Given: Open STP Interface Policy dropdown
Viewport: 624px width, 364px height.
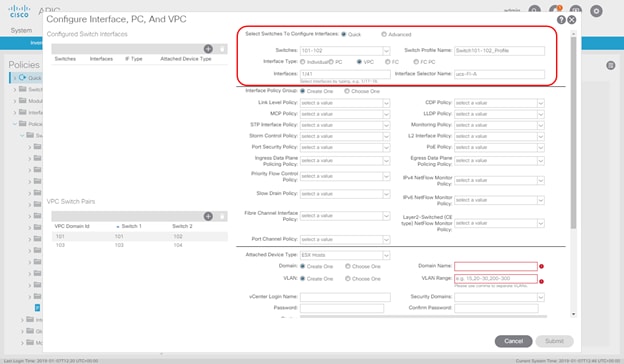Looking at the screenshot, I should tap(386, 125).
